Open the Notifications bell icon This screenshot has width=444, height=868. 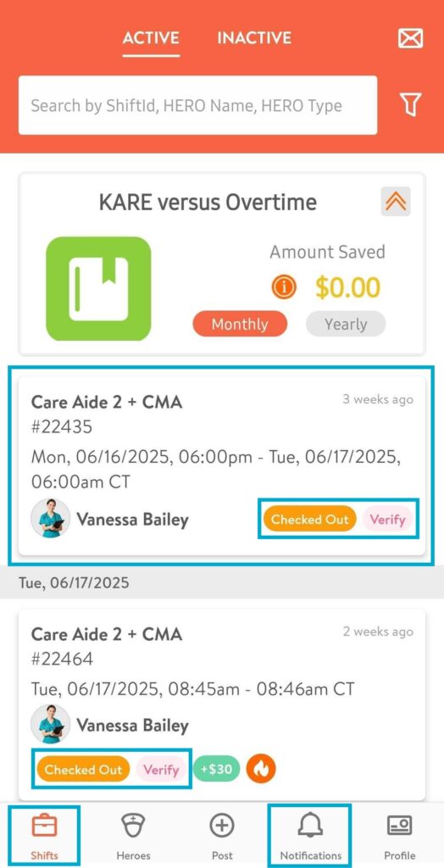pos(311,827)
